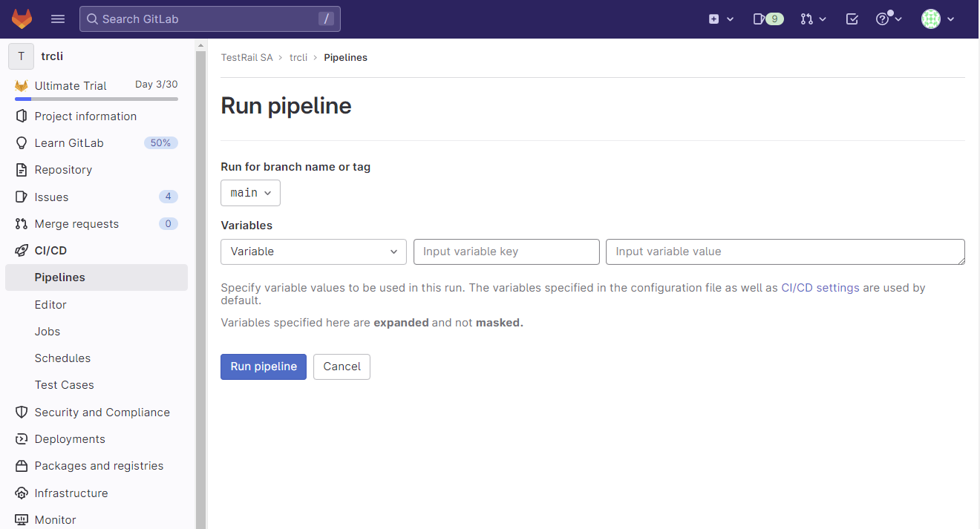Open Repository in the sidebar
The width and height of the screenshot is (980, 529).
pyautogui.click(x=63, y=170)
